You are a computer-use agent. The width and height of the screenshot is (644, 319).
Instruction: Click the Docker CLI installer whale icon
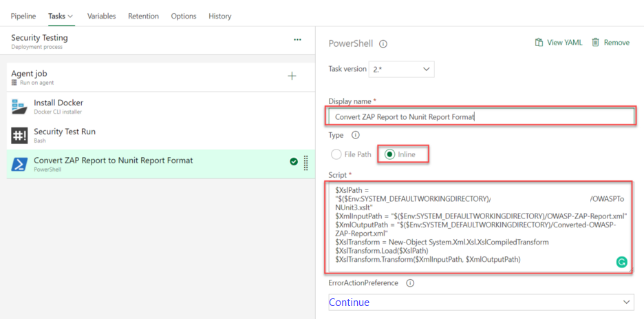[19, 107]
